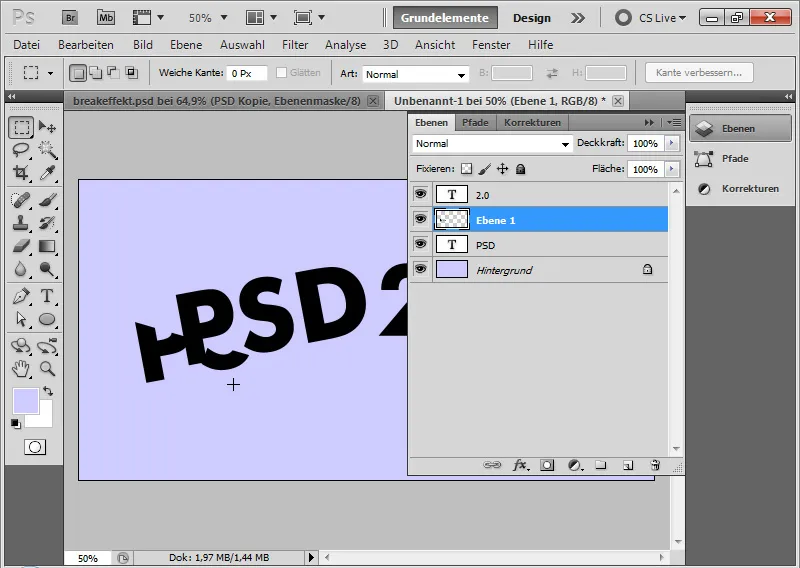Viewport: 800px width, 568px height.
Task: Select the Rectangular Marquee tool in toolbox
Action: click(21, 127)
